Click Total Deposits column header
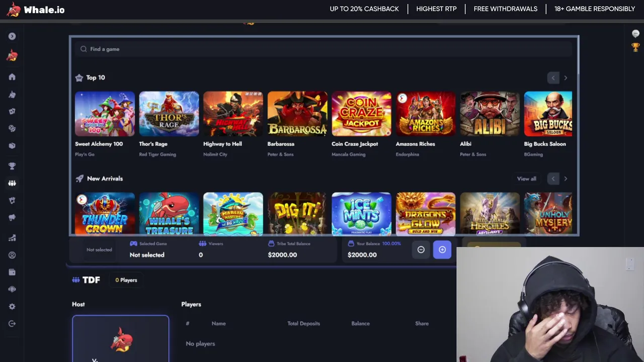 (x=303, y=323)
